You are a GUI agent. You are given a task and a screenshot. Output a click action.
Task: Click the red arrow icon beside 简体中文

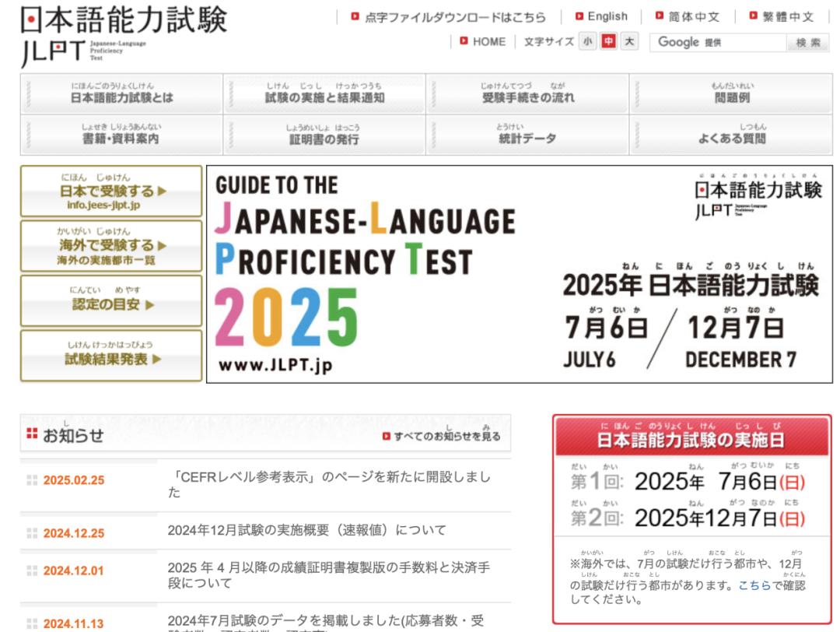pyautogui.click(x=660, y=16)
